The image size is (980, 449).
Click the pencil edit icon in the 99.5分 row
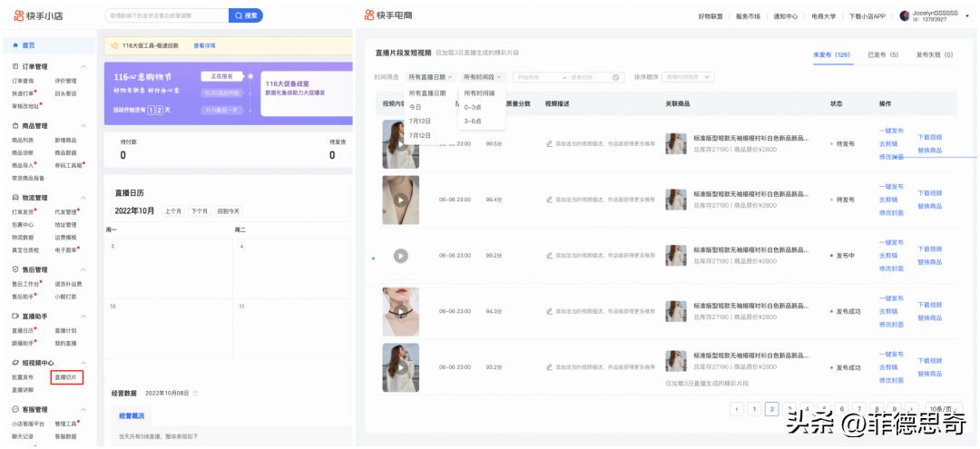pyautogui.click(x=549, y=143)
